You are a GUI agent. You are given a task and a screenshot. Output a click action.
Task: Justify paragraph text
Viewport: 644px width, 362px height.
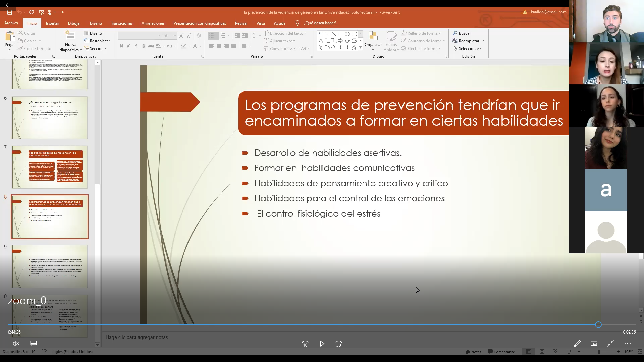click(234, 46)
